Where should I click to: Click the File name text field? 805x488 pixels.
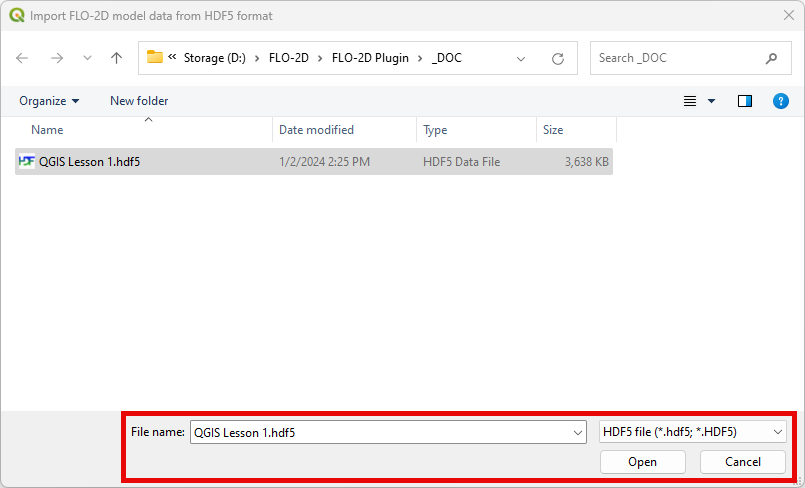(x=378, y=432)
